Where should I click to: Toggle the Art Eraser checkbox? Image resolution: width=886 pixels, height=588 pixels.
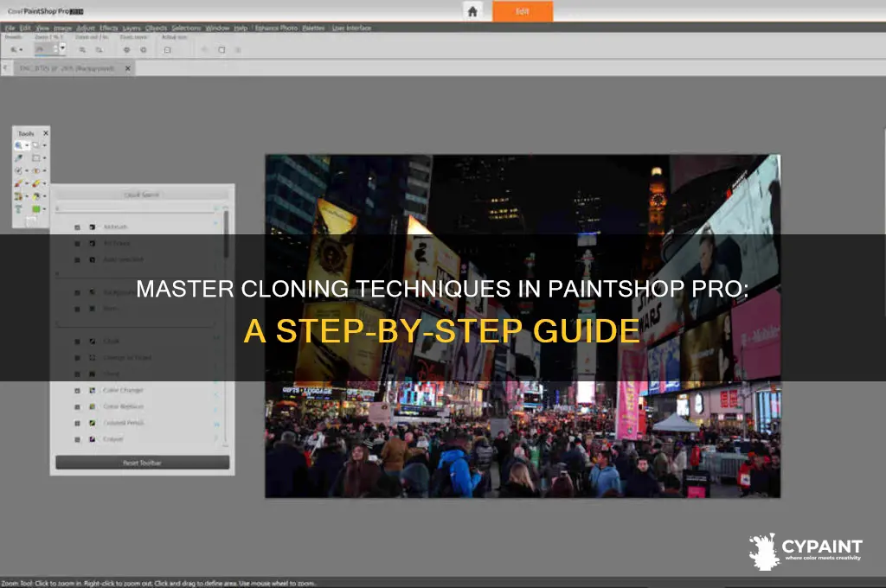tap(77, 244)
